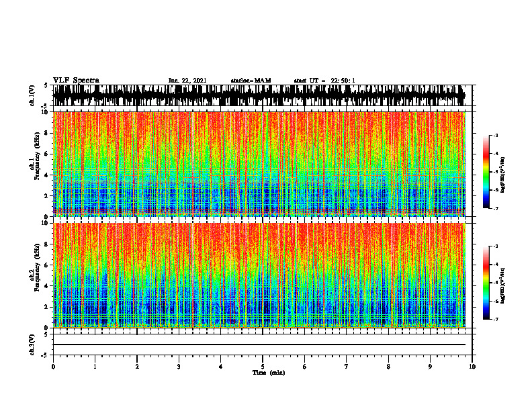
Task: Click the date text "Jan. 22, 2021"
Action: 187,81
